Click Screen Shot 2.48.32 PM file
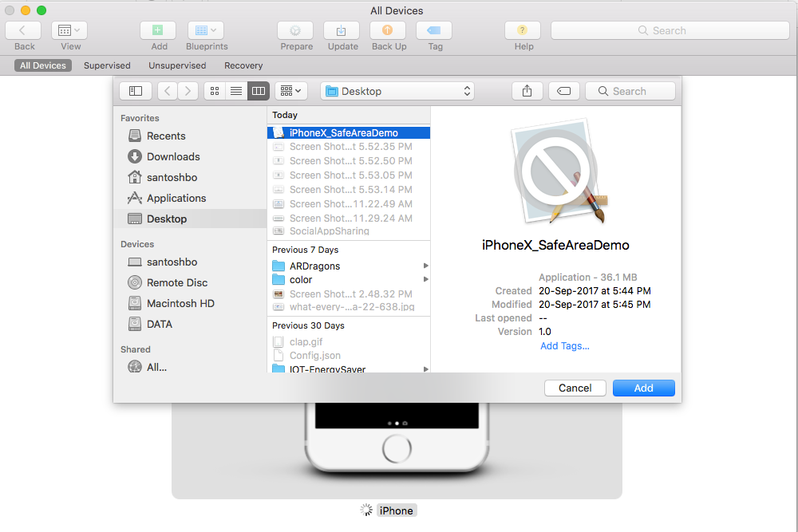798x532 pixels. pyautogui.click(x=349, y=294)
